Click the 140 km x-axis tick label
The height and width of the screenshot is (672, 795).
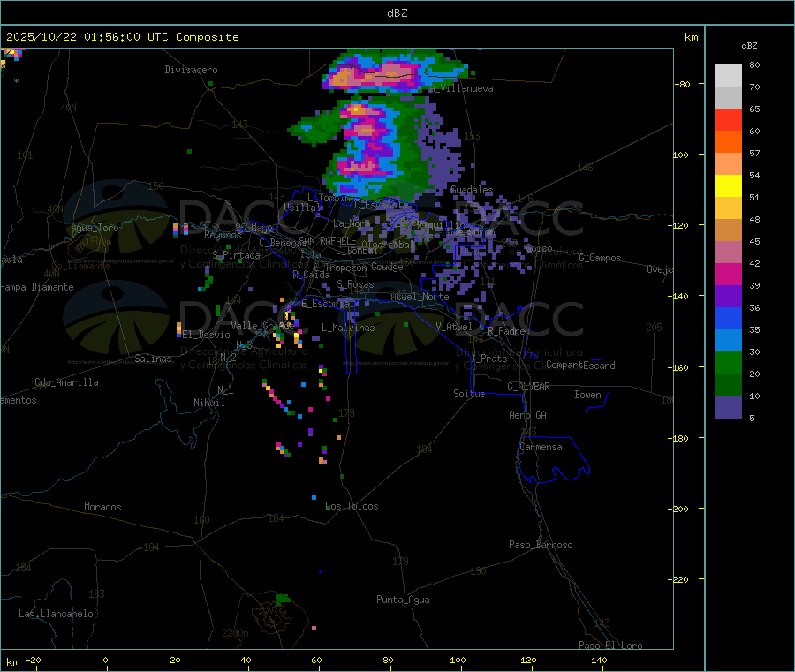(x=599, y=660)
